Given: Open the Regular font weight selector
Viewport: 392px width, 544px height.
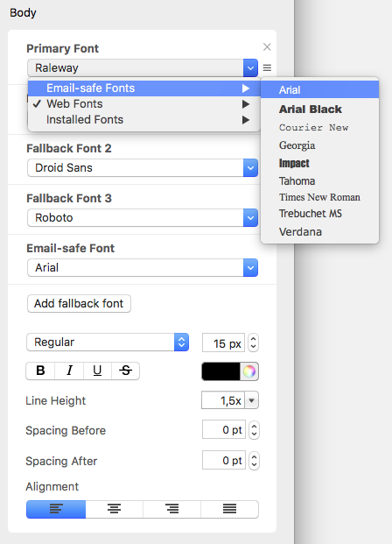Looking at the screenshot, I should [x=108, y=343].
